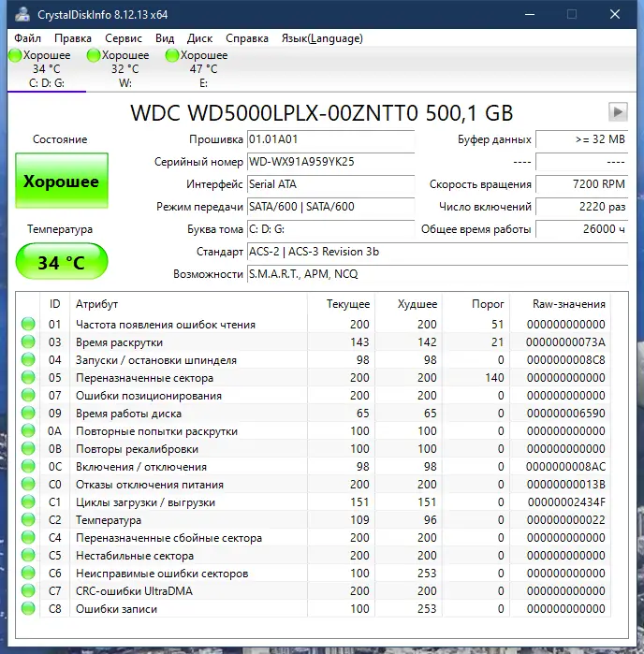Select Неисправимые ошибки секторов row text
This screenshot has width=644, height=654.
pos(162,574)
